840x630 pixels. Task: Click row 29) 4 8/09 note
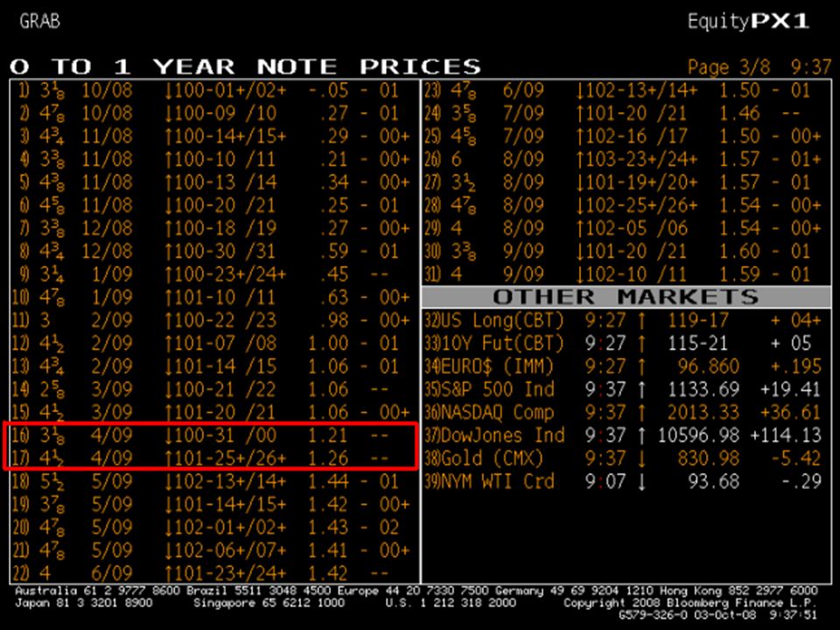pos(626,228)
